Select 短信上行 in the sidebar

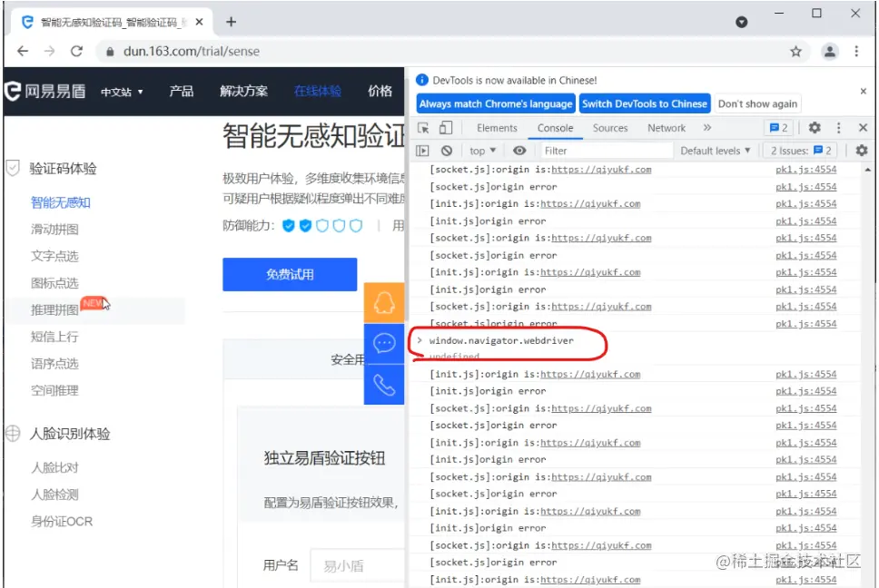[54, 338]
